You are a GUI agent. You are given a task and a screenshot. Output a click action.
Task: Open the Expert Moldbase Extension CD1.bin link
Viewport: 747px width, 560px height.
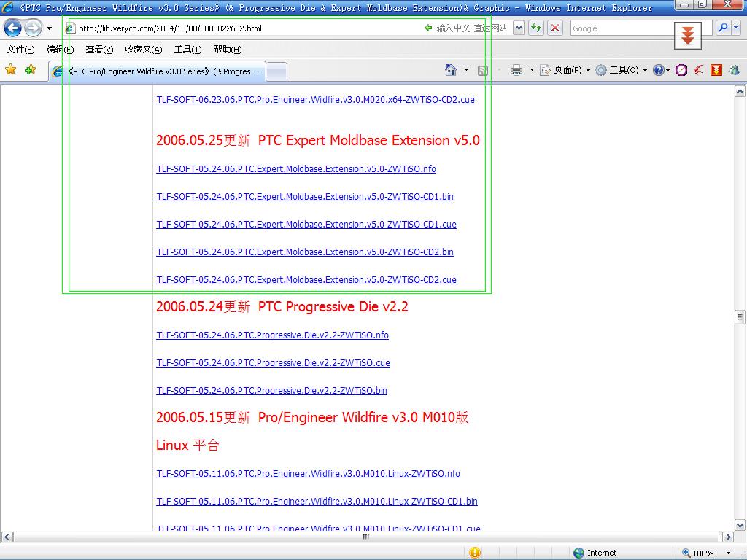point(305,196)
